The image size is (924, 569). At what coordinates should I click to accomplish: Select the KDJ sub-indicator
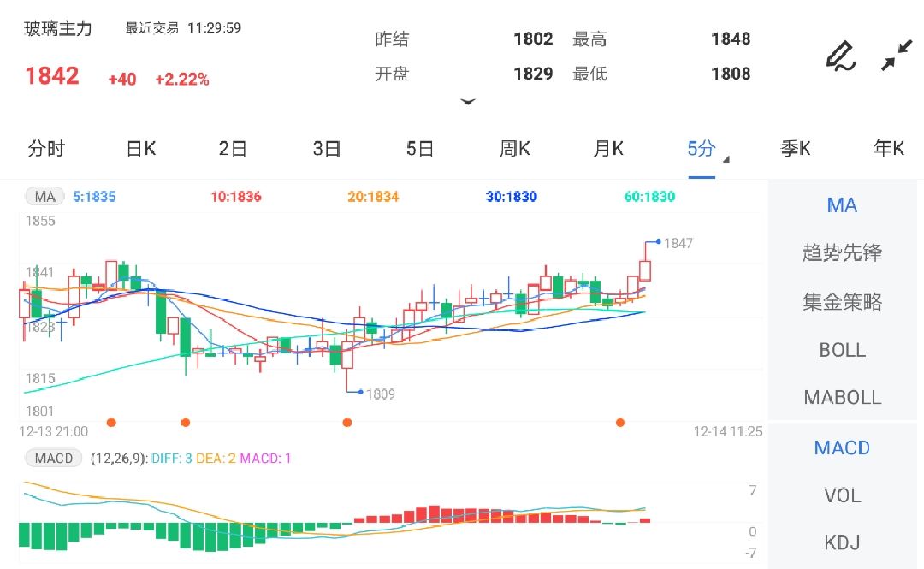(x=842, y=542)
